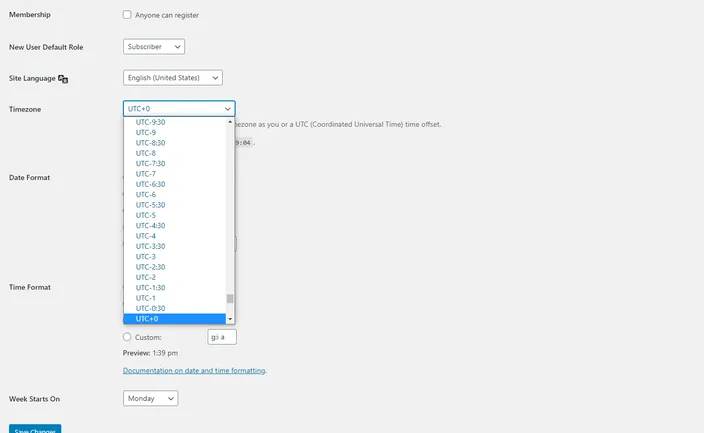The width and height of the screenshot is (704, 433).
Task: Select UTC-9 from timezone list
Action: tap(175, 133)
